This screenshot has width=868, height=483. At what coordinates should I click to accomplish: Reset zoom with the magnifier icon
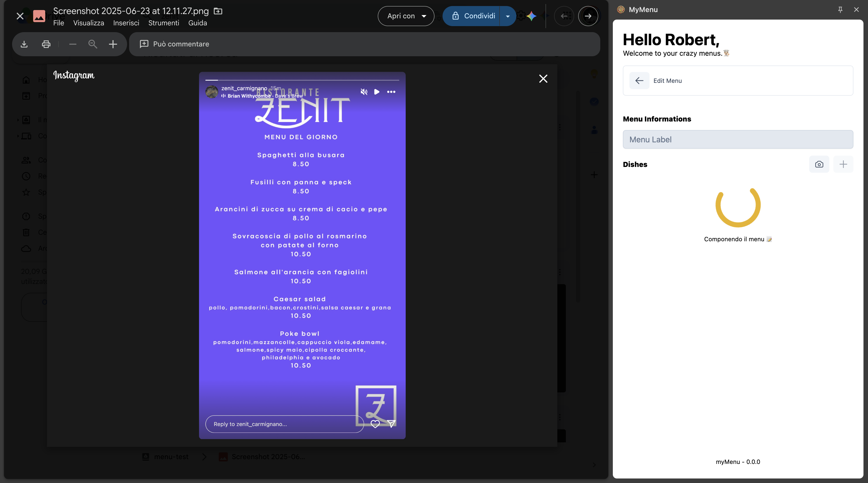tap(93, 44)
